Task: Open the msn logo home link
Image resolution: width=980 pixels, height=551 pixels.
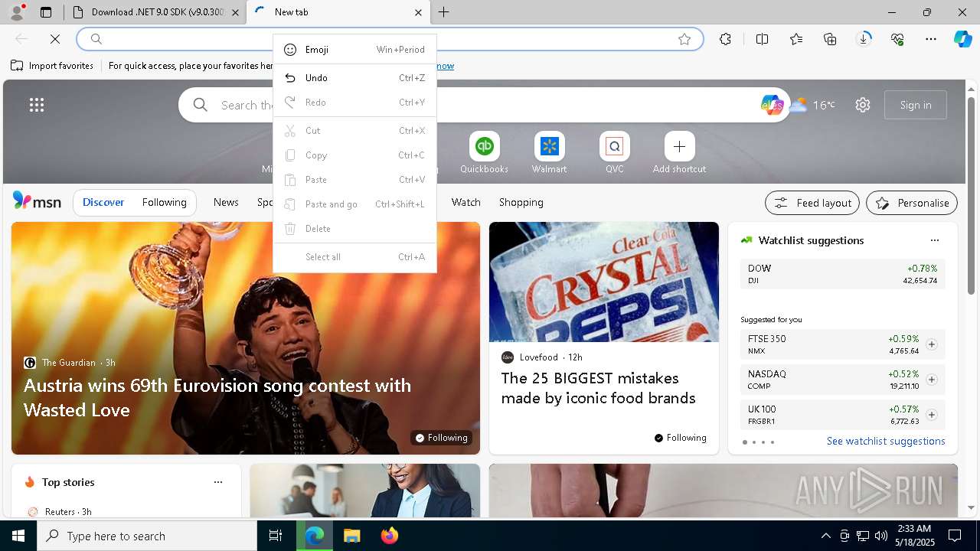Action: [37, 201]
